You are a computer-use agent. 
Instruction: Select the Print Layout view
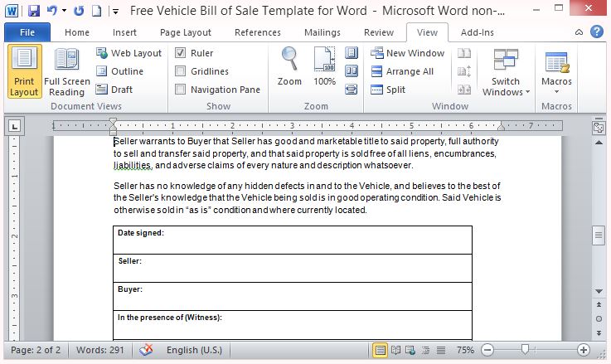[x=24, y=72]
